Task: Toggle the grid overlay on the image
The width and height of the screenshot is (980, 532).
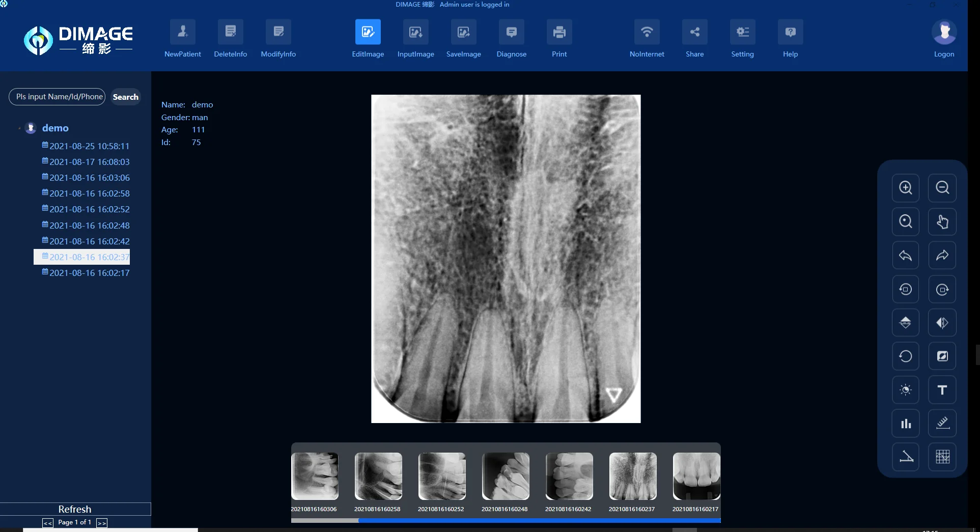Action: tap(942, 457)
